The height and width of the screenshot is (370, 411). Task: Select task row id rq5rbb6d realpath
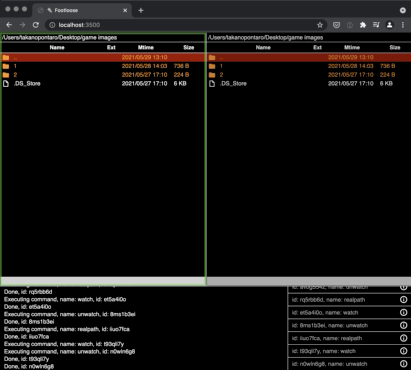(x=349, y=300)
